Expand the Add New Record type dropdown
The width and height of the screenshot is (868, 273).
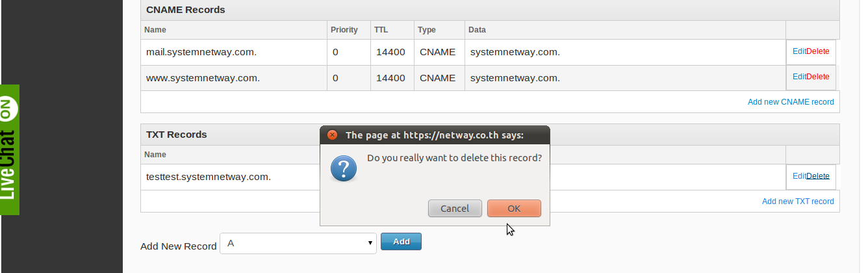point(298,243)
